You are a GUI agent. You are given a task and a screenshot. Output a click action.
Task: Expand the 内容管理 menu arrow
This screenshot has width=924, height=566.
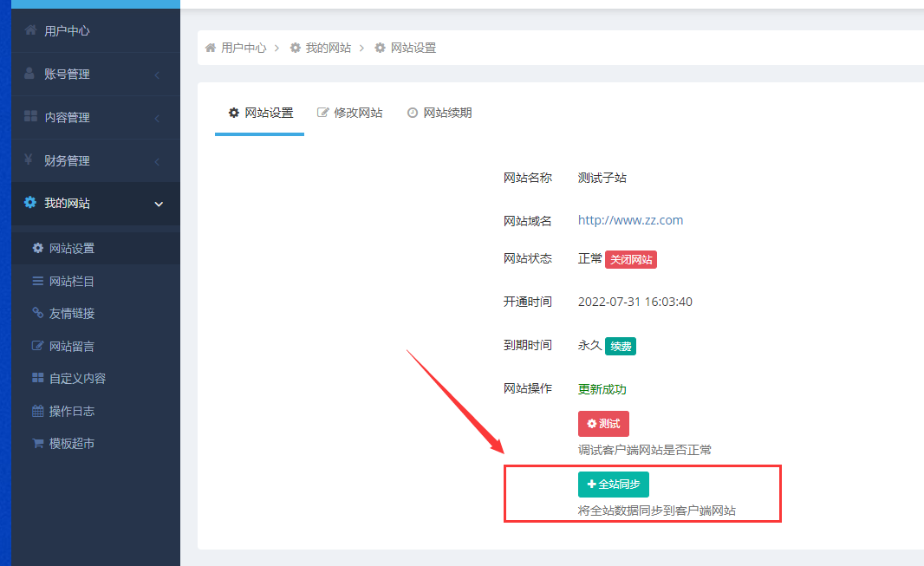tap(158, 118)
